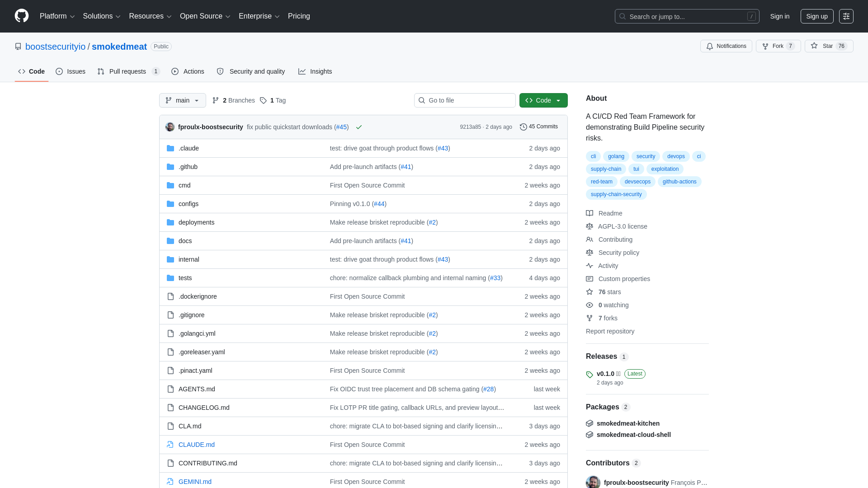Focus the Search or jump to field
Screen dimensions: 868x488
(x=687, y=16)
